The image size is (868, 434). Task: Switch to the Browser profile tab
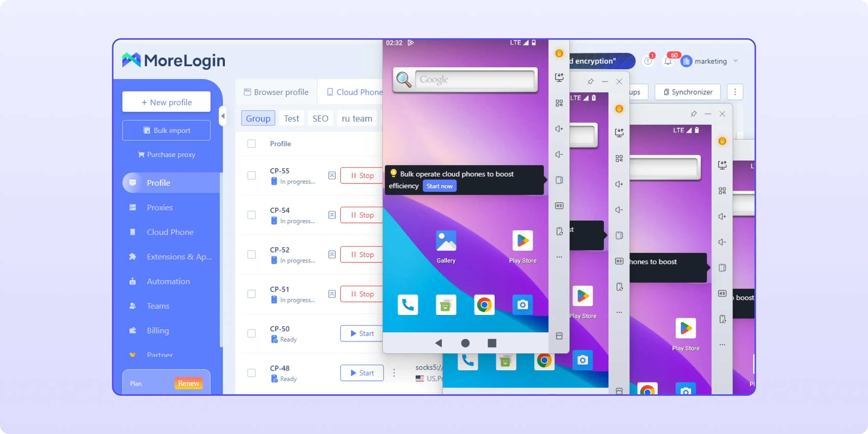(276, 92)
